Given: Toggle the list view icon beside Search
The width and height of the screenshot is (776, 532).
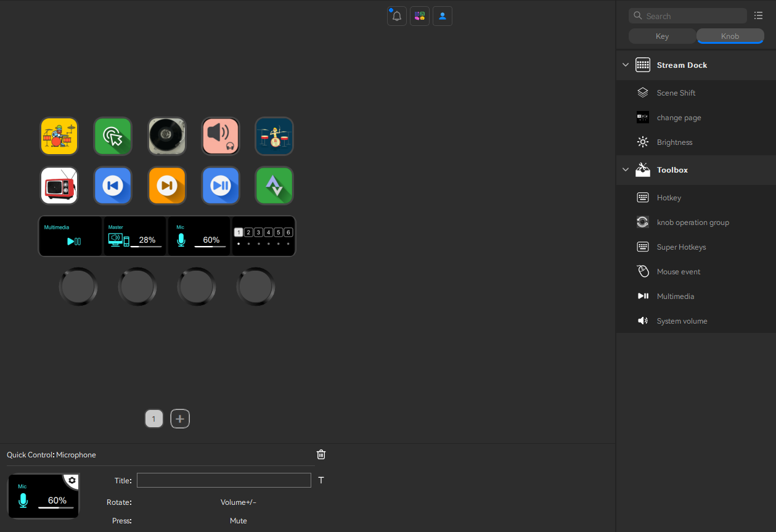Looking at the screenshot, I should tap(759, 16).
